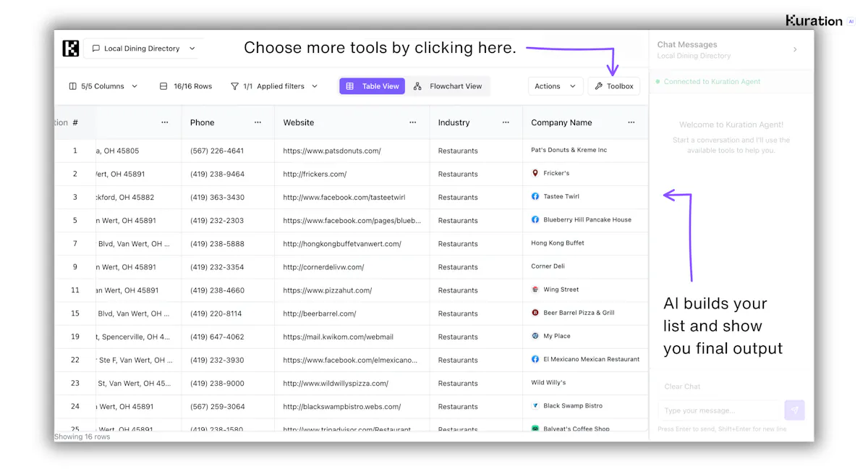
Task: Open the Local Dining Directory dropdown
Action: (x=144, y=49)
